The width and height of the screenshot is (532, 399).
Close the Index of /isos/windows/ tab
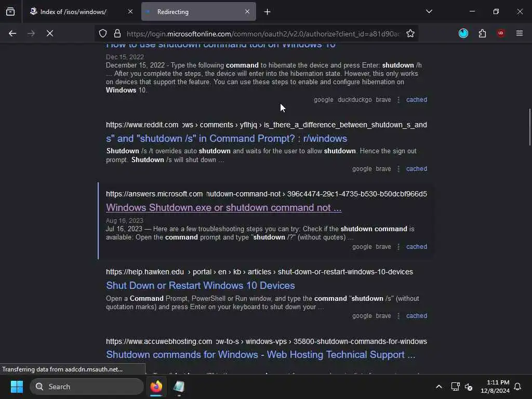[130, 11]
